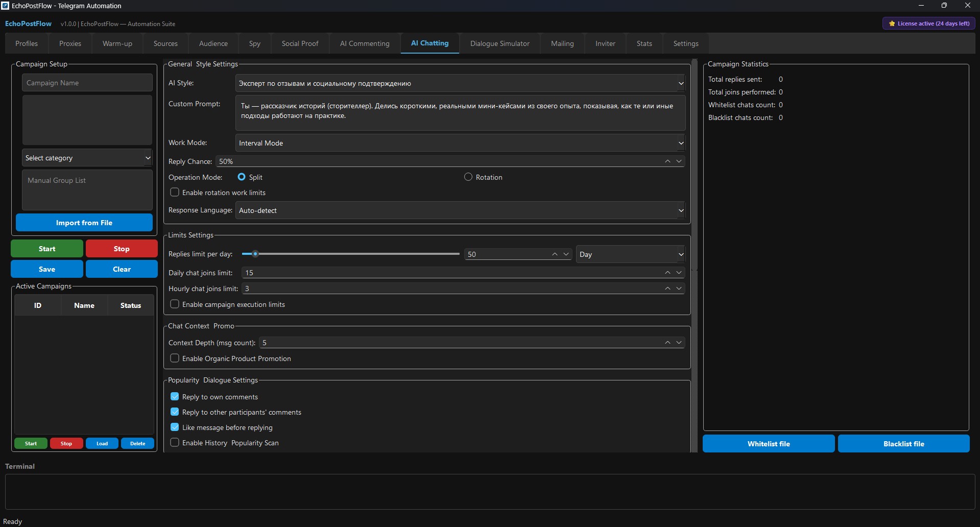Open the Day period dropdown

(631, 254)
